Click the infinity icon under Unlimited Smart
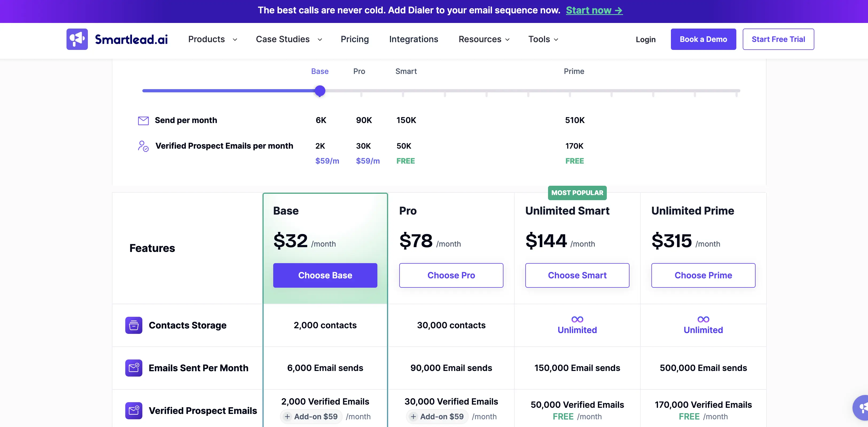 point(577,319)
